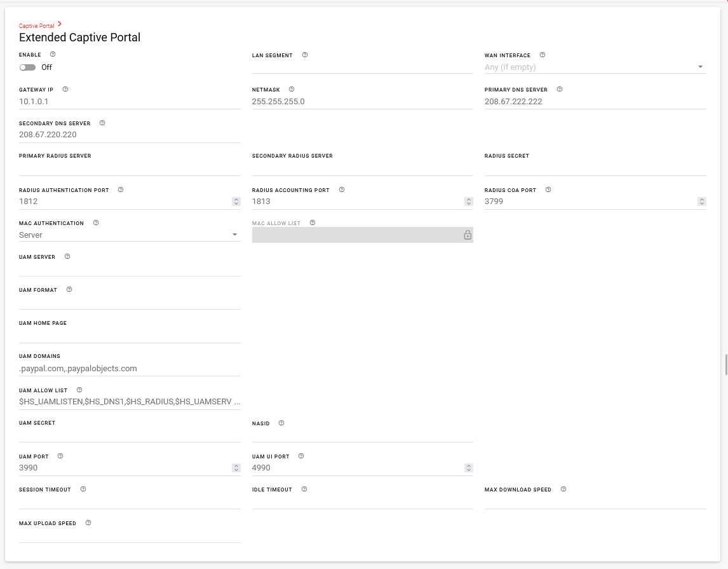Click the Captive Portal breadcrumb link
Image resolution: width=728 pixels, height=569 pixels.
coord(36,25)
